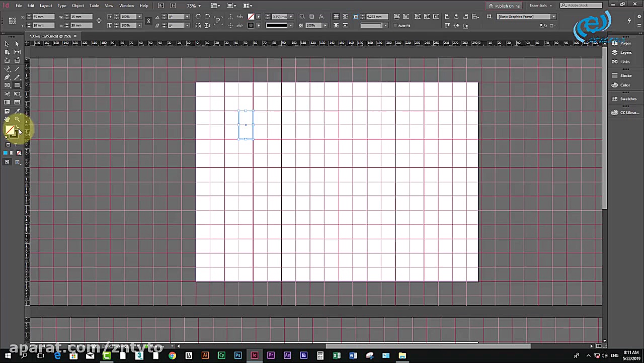Select the Selection tool arrow
The image size is (644, 363).
click(x=7, y=44)
